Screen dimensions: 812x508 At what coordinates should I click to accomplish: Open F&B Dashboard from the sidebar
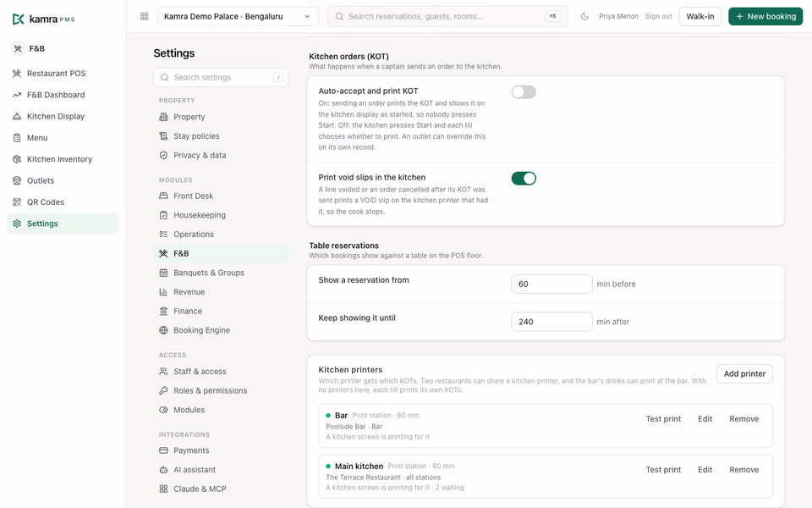tap(63, 95)
